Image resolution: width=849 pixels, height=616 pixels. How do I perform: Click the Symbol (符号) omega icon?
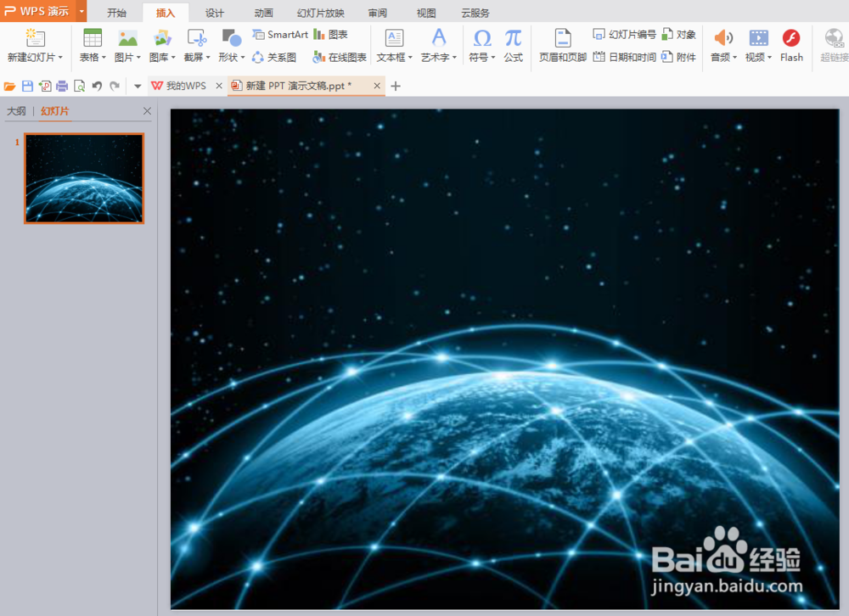click(x=482, y=38)
